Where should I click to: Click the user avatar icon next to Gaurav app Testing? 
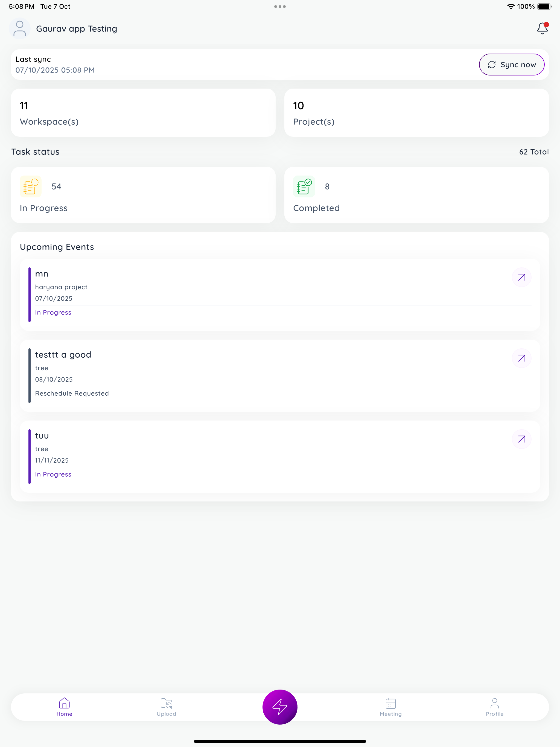(19, 28)
